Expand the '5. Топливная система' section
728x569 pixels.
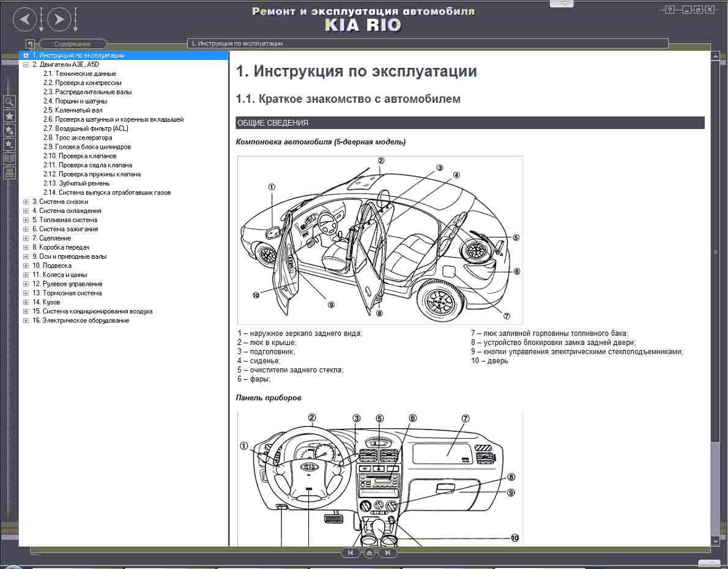coord(26,220)
